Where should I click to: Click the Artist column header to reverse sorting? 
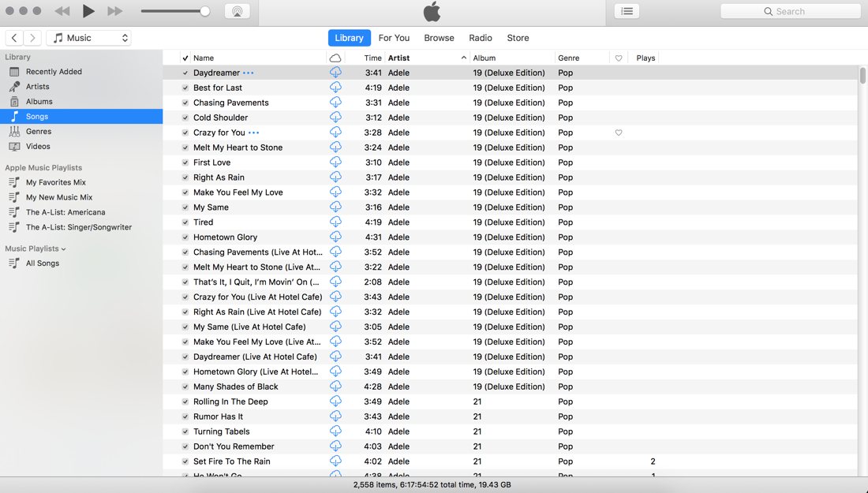(398, 57)
